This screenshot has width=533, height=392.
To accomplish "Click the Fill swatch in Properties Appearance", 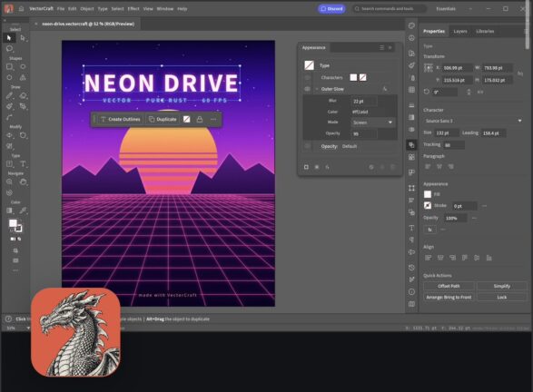I will tap(428, 194).
